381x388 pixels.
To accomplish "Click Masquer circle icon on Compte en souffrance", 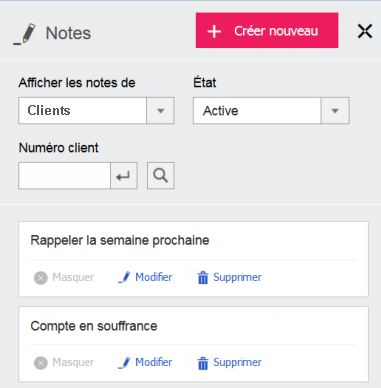I will [41, 363].
